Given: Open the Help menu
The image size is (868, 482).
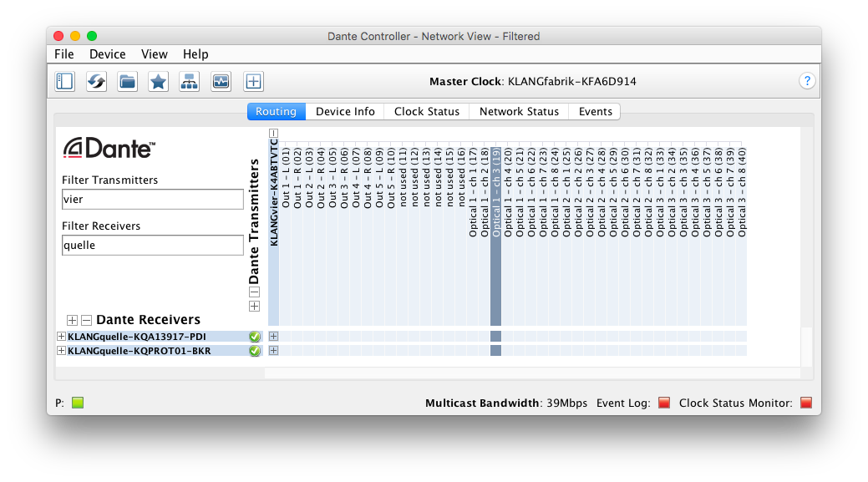Looking at the screenshot, I should coord(195,54).
